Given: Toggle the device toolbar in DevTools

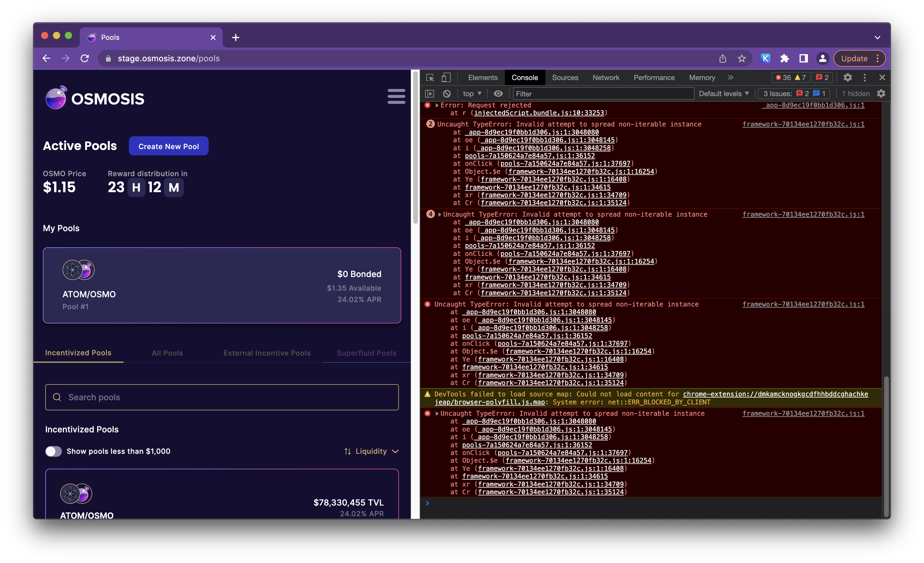Looking at the screenshot, I should pos(446,78).
